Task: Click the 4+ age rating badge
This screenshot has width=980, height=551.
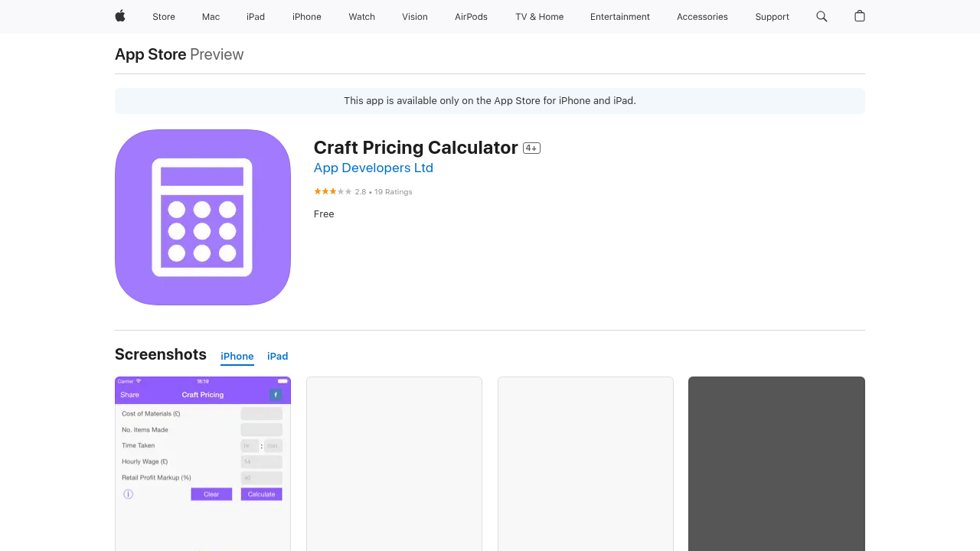Action: 531,148
